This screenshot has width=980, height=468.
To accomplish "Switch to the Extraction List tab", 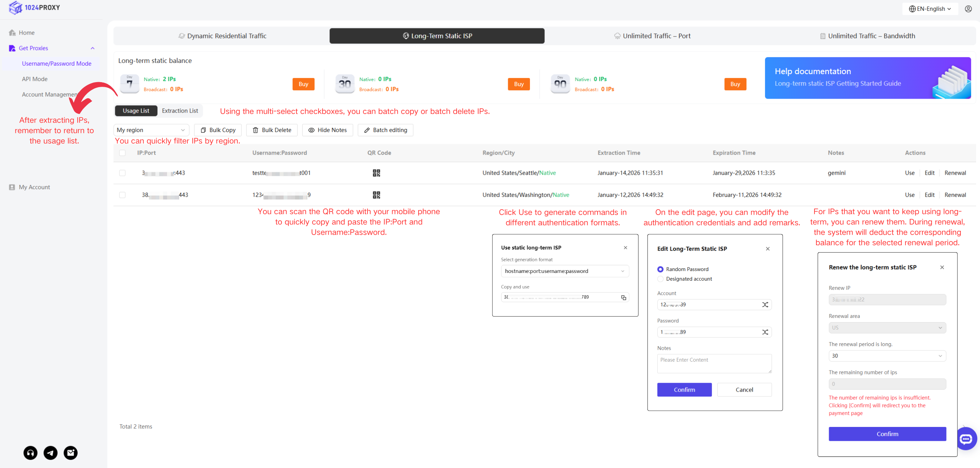I will click(180, 111).
